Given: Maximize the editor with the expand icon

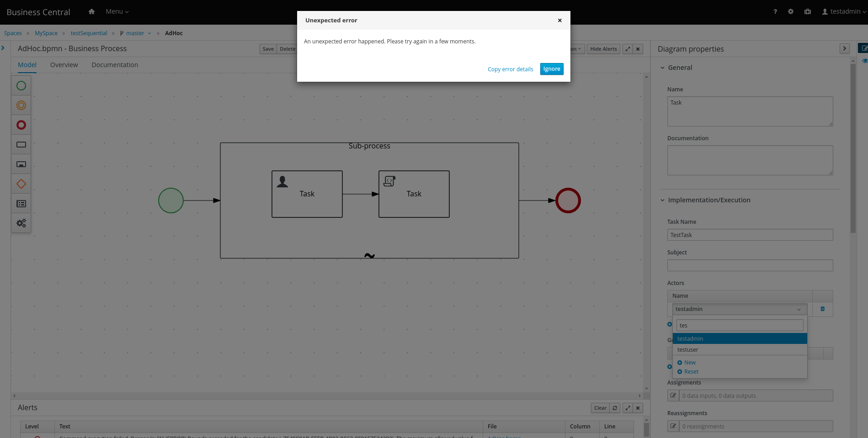Looking at the screenshot, I should 628,49.
